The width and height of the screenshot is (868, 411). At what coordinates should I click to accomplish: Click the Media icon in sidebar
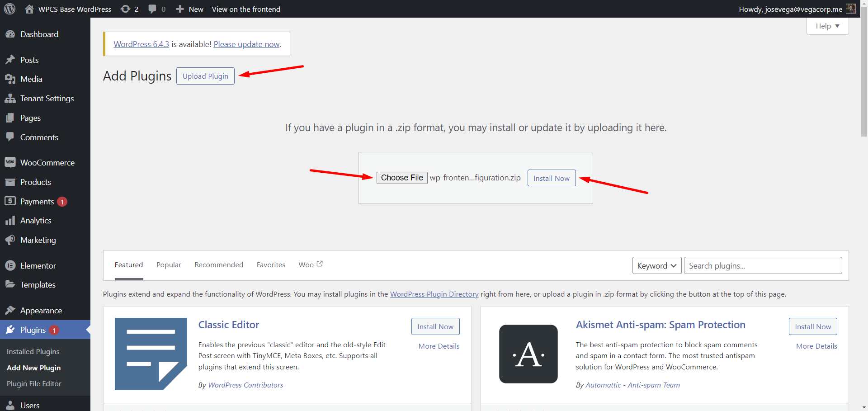pyautogui.click(x=10, y=79)
